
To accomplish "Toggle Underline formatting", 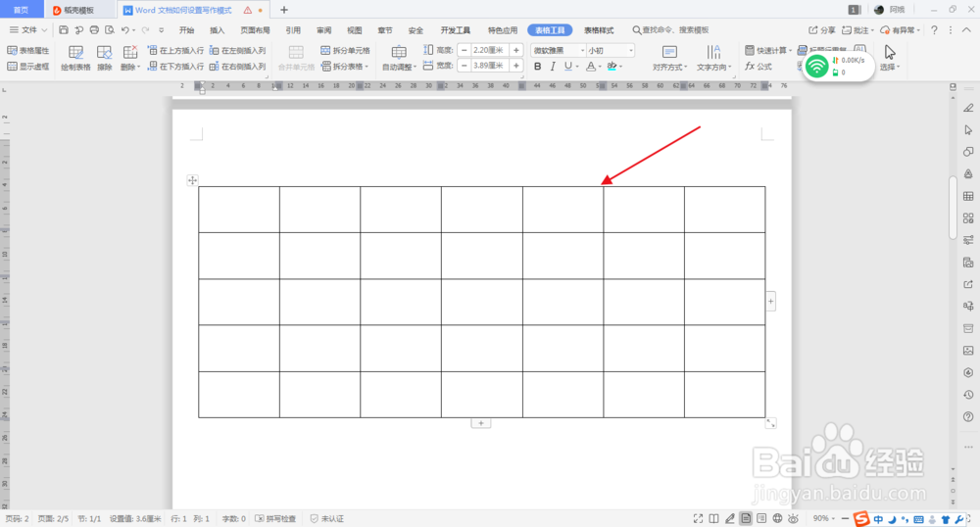I will point(567,67).
